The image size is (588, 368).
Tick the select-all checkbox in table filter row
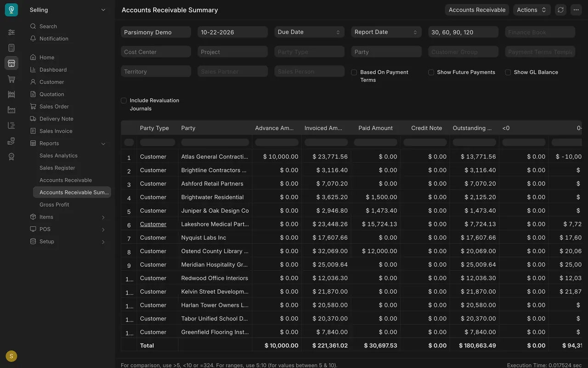coord(129,142)
